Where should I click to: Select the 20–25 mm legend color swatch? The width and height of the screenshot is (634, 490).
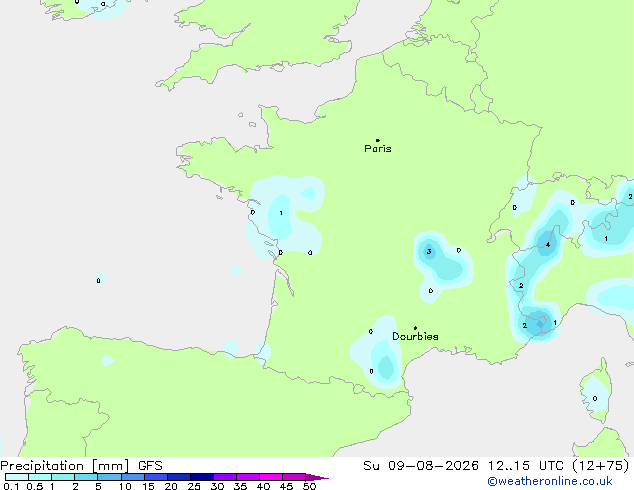tap(178, 477)
